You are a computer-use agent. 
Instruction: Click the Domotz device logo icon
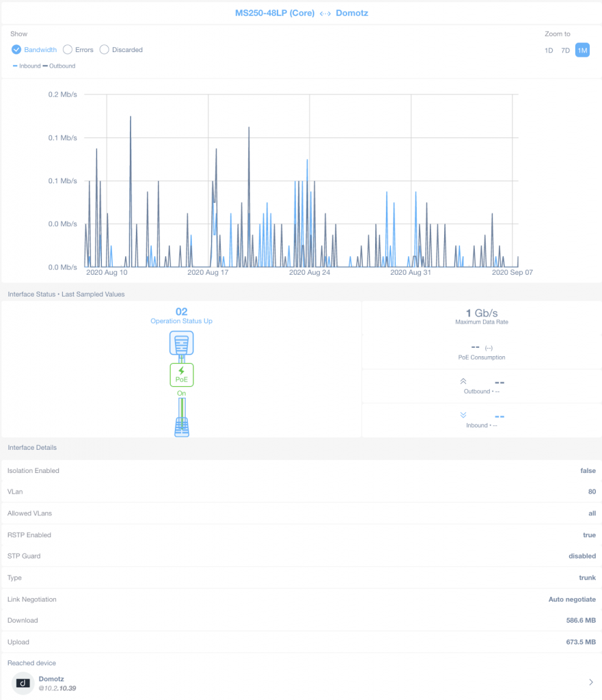23,683
